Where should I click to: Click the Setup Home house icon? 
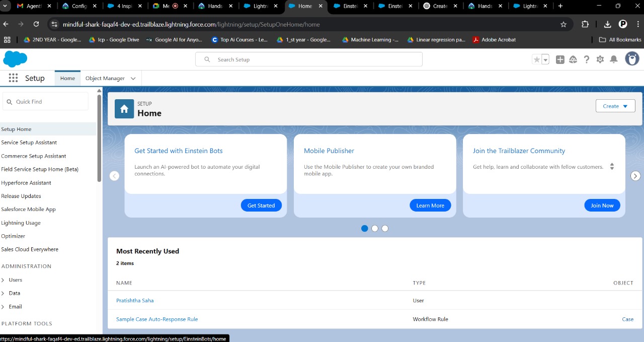click(124, 109)
